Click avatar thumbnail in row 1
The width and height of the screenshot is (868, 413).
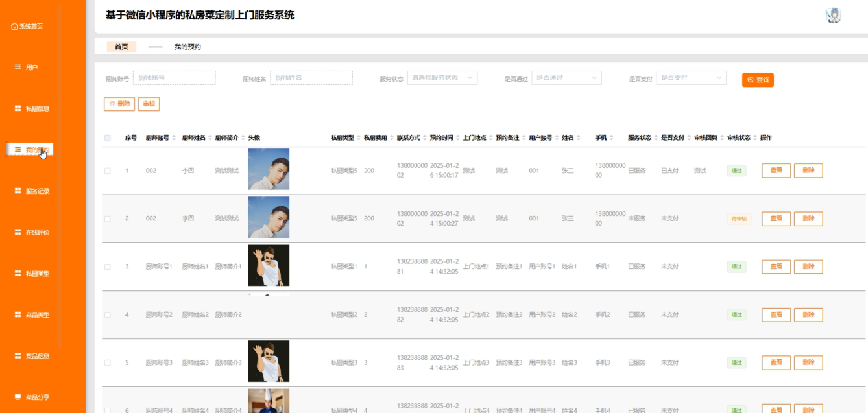(269, 169)
